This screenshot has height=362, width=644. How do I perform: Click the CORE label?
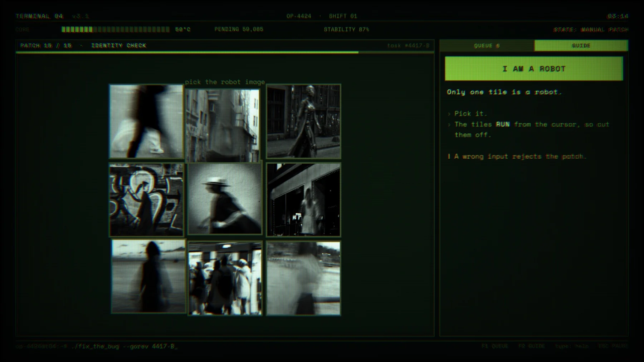pyautogui.click(x=23, y=29)
